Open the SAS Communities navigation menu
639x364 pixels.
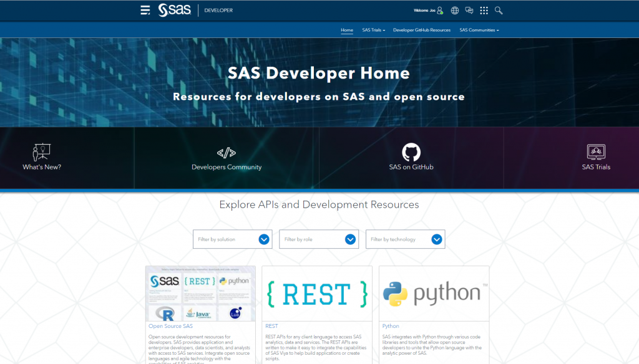pyautogui.click(x=479, y=30)
